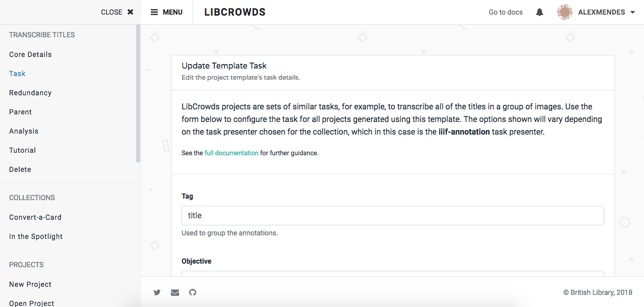Open the Go to docs link
Image resolution: width=644 pixels, height=307 pixels.
(x=505, y=12)
